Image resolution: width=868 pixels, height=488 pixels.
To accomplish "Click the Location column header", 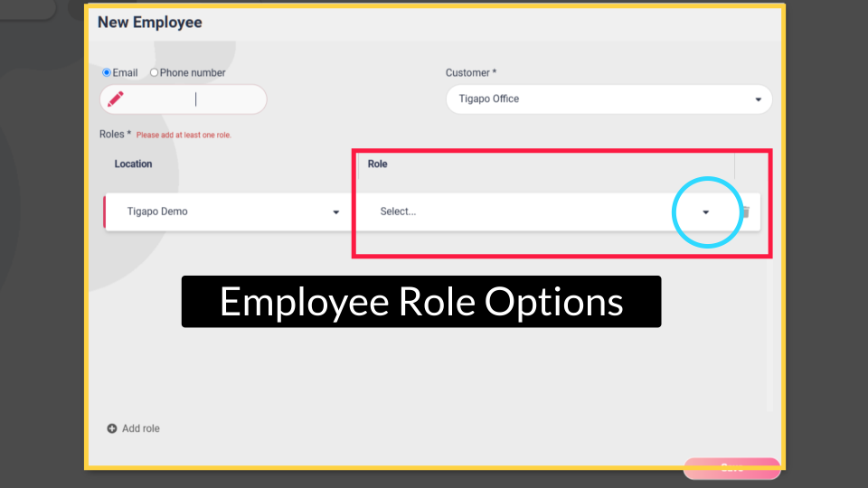I will click(133, 164).
